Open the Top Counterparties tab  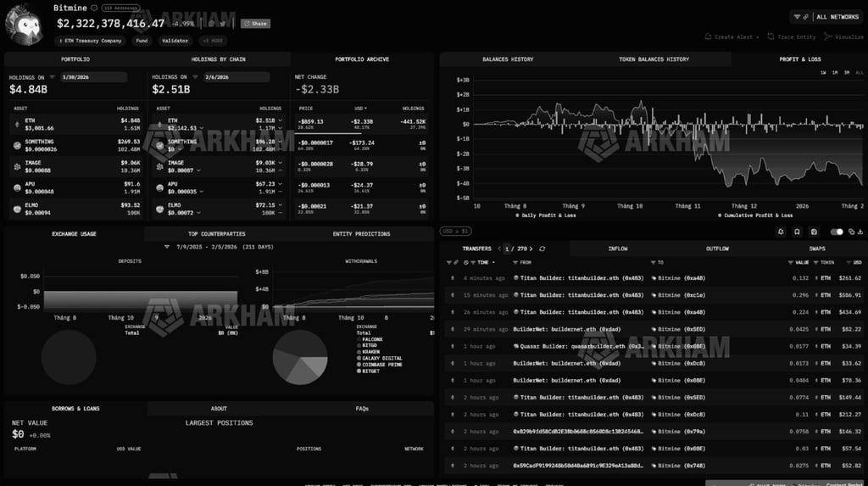point(216,234)
